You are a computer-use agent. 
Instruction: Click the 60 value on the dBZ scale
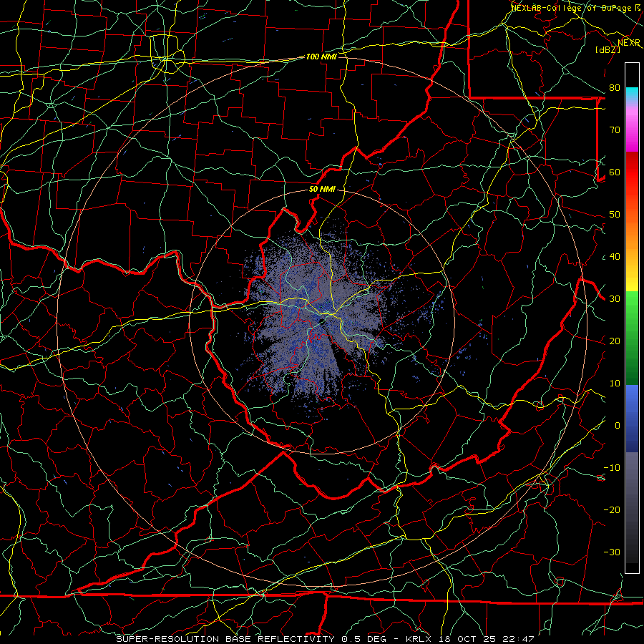coord(615,172)
